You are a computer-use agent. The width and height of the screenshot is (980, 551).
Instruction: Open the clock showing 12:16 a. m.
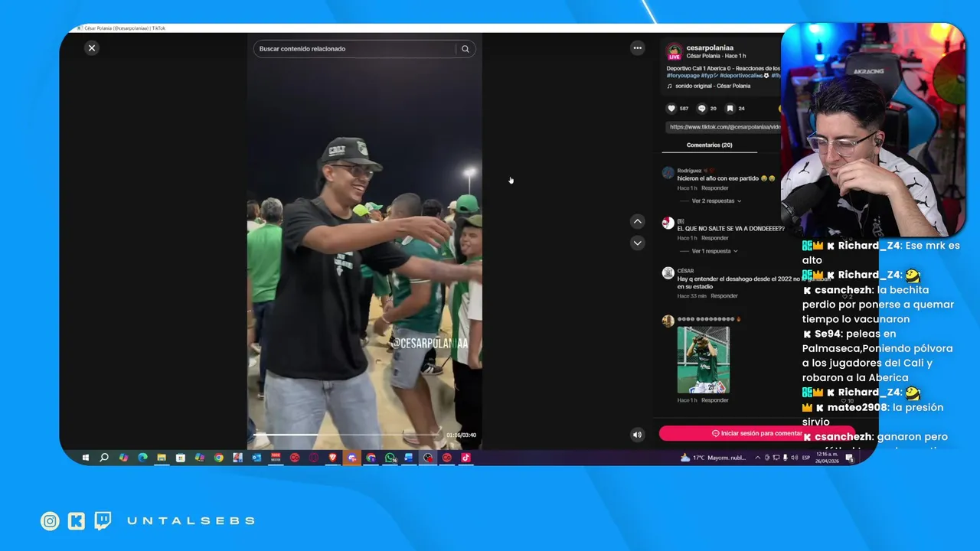point(828,458)
